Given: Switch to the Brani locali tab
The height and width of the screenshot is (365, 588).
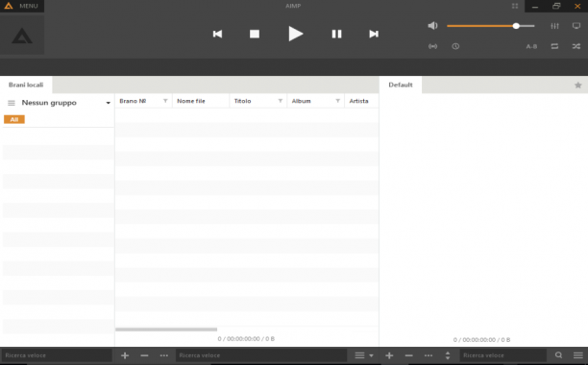Looking at the screenshot, I should (x=26, y=85).
